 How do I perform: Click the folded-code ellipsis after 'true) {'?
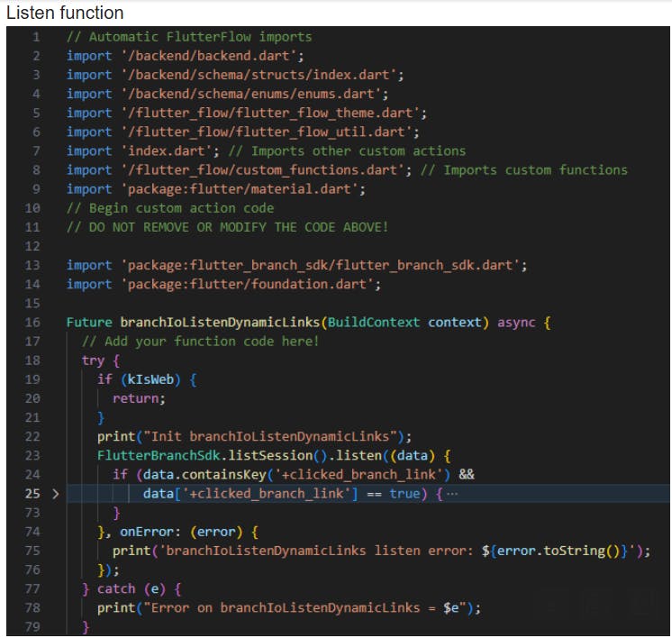tap(452, 494)
